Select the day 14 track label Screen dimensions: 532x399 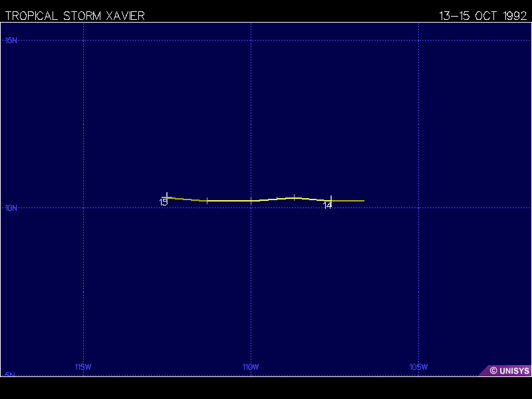(328, 206)
